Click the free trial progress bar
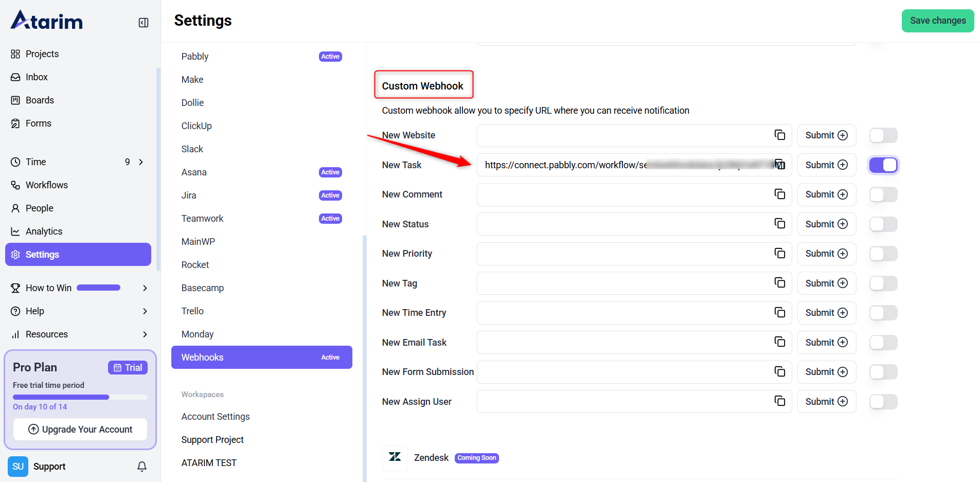 click(80, 397)
